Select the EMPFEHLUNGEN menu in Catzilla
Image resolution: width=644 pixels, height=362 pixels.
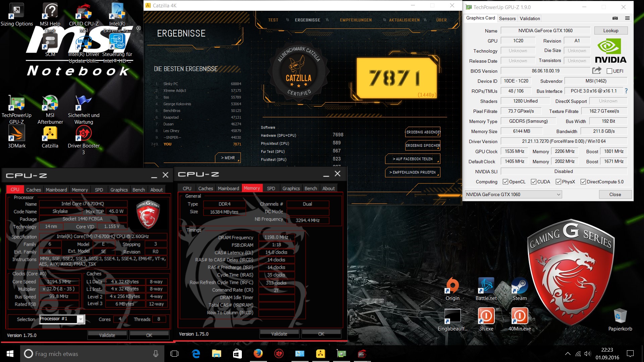(356, 20)
